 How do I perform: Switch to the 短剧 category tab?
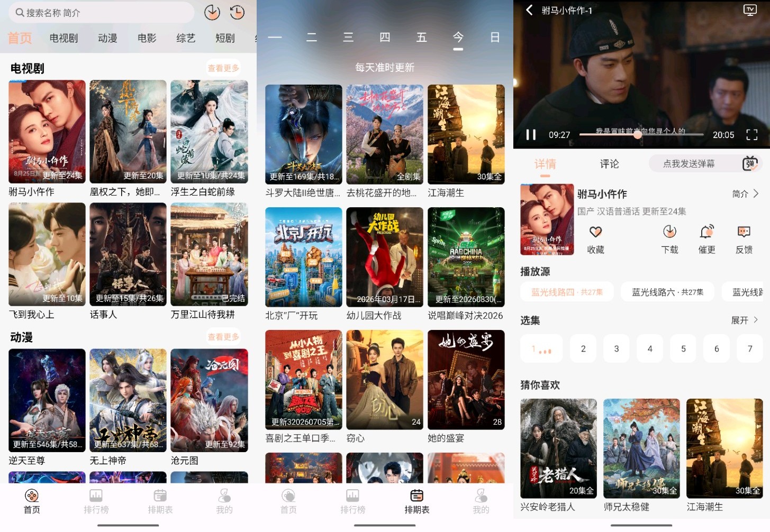point(225,38)
